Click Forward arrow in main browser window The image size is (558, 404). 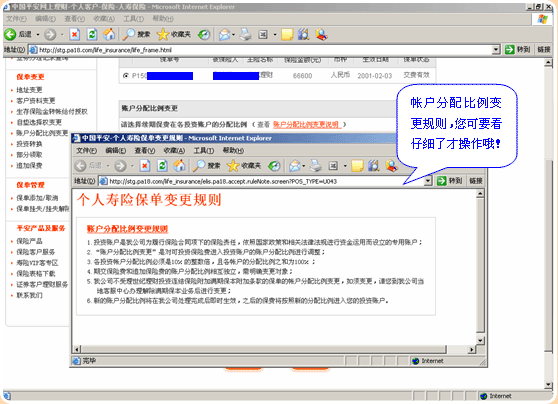coord(50,35)
